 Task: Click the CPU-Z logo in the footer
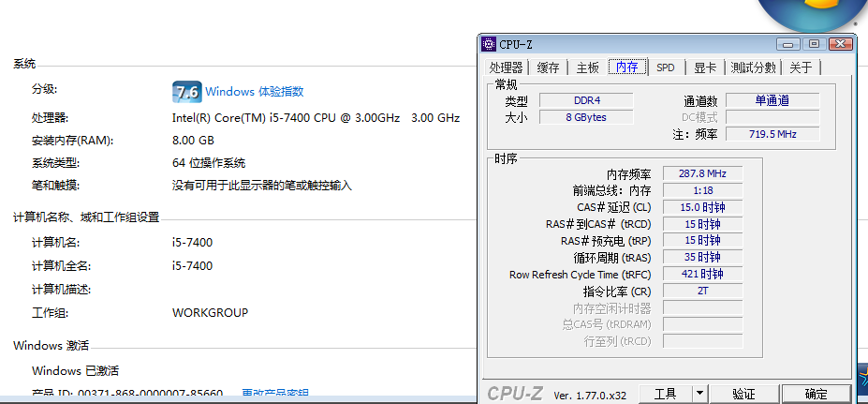click(x=515, y=394)
